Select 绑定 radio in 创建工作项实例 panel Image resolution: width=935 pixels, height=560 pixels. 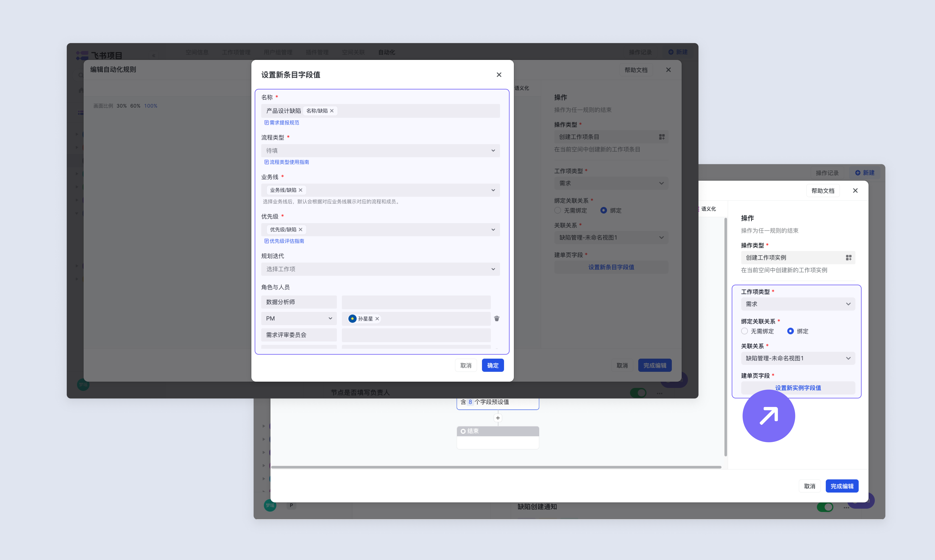point(790,331)
